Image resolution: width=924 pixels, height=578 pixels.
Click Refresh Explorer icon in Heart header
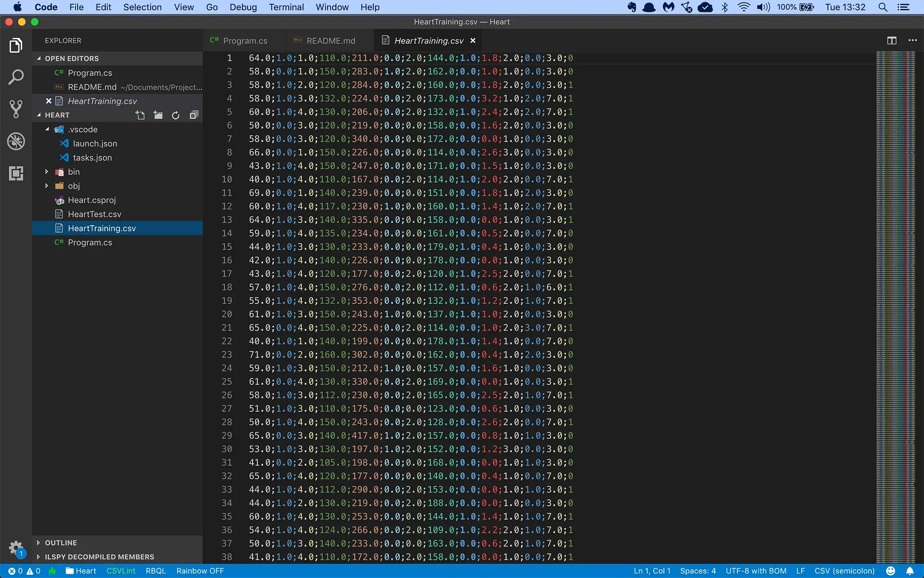[x=176, y=115]
